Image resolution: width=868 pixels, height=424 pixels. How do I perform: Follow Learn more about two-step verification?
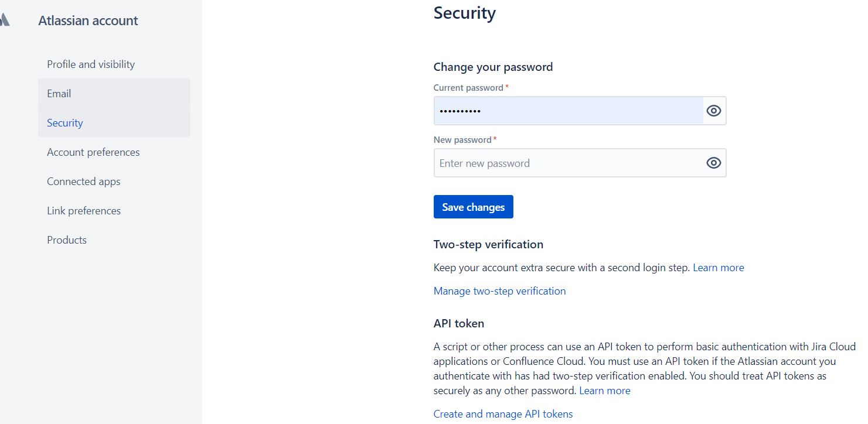point(719,268)
